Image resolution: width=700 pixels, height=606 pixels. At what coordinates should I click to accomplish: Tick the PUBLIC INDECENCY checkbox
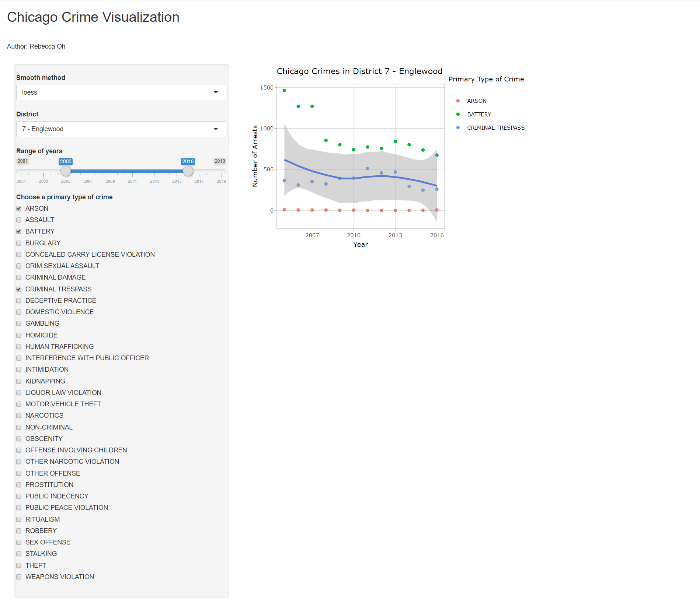(x=19, y=496)
